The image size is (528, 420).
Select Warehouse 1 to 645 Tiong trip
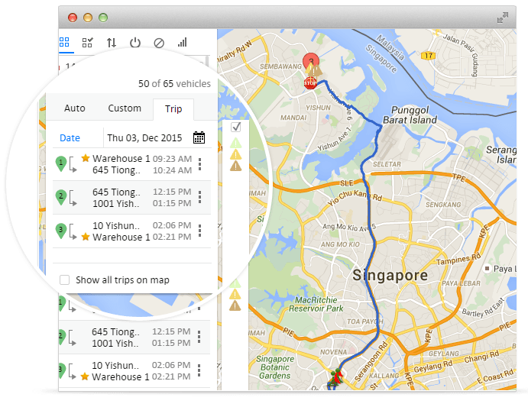point(131,164)
